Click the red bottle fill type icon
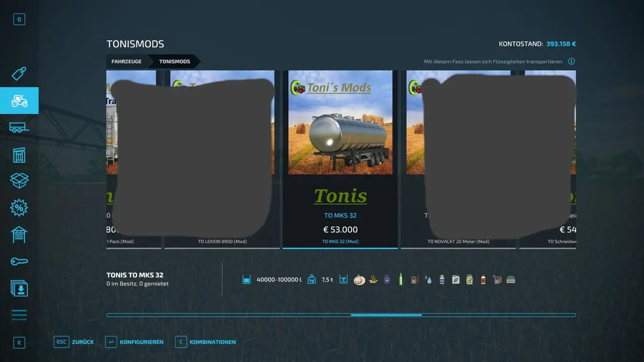This screenshot has width=644, height=362. pyautogui.click(x=483, y=279)
